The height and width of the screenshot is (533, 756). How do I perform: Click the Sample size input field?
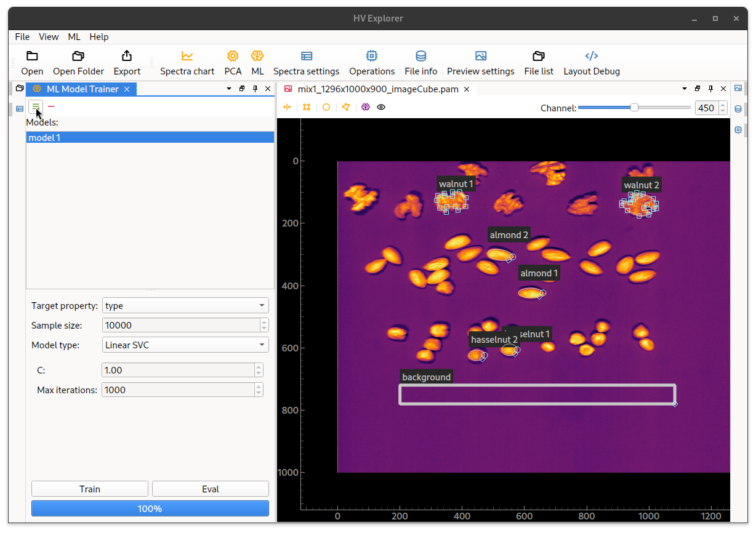[x=181, y=326]
